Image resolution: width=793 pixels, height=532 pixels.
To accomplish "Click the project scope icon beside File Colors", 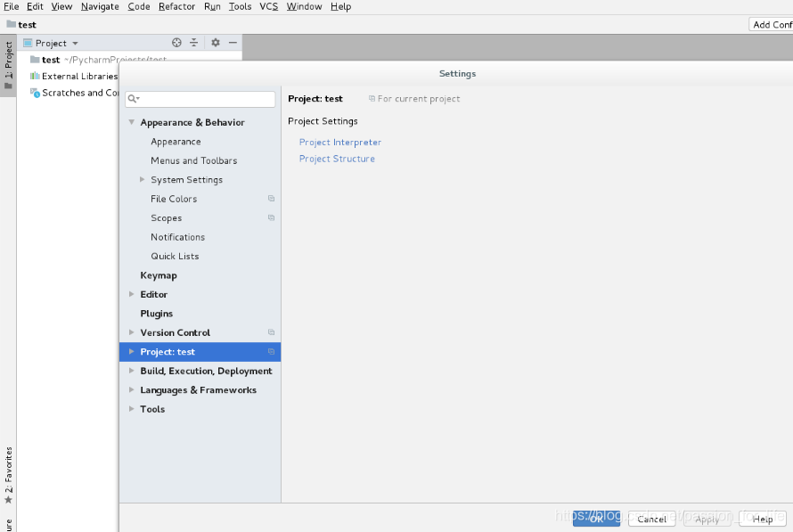I will [272, 199].
